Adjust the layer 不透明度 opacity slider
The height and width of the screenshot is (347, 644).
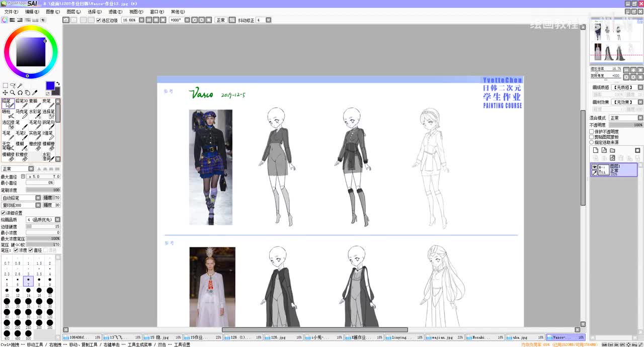point(626,125)
